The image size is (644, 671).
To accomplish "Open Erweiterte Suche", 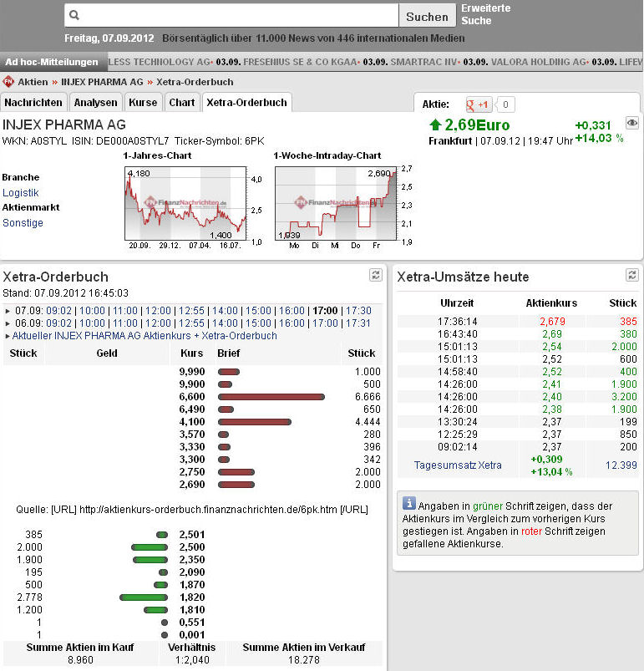I will tap(486, 14).
